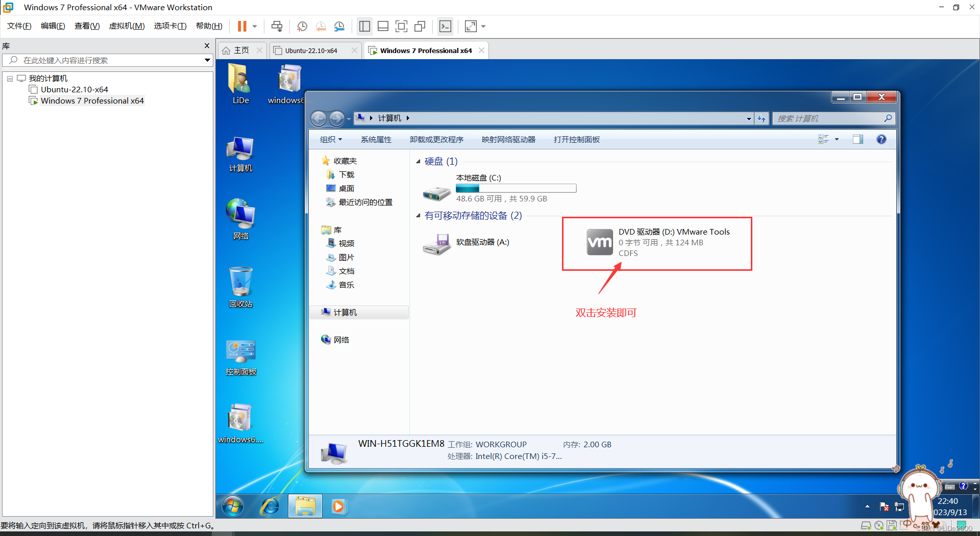Close the library panel
Viewport: 980px width, 536px height.
(207, 46)
